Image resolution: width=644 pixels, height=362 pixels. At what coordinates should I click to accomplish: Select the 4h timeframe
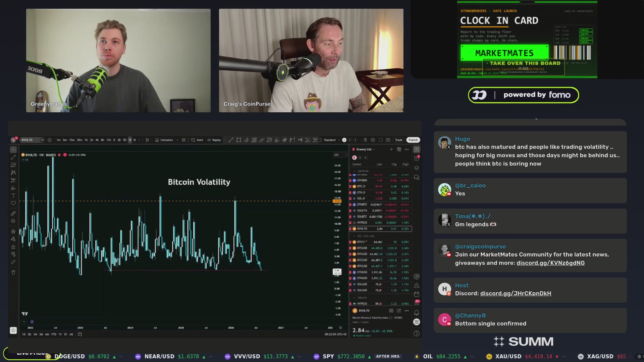97,140
